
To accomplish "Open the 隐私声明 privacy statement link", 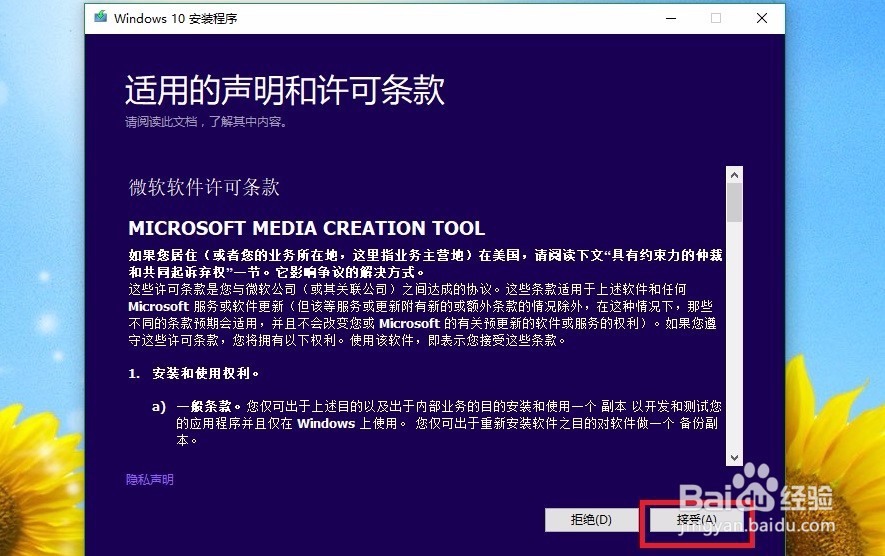I will [150, 479].
